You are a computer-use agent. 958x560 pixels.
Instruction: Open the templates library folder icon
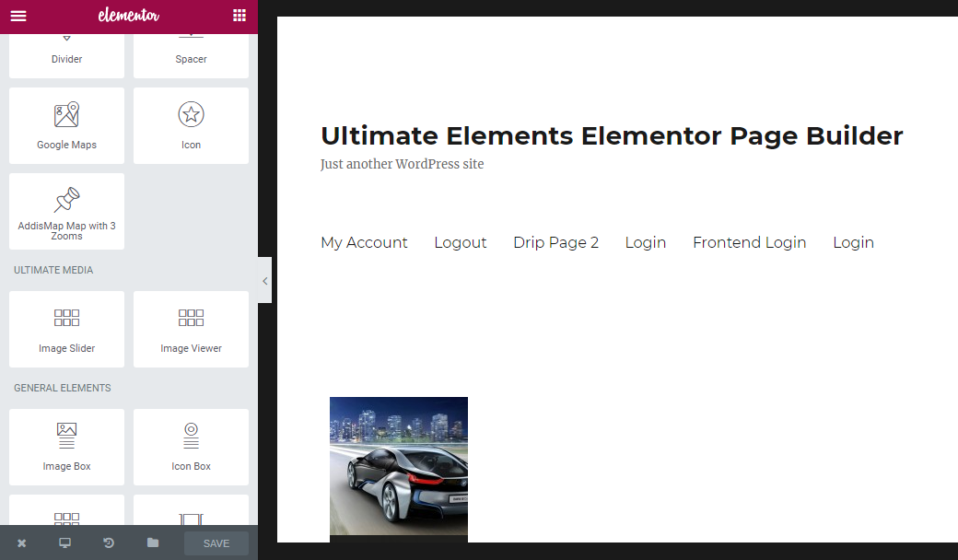pos(153,542)
